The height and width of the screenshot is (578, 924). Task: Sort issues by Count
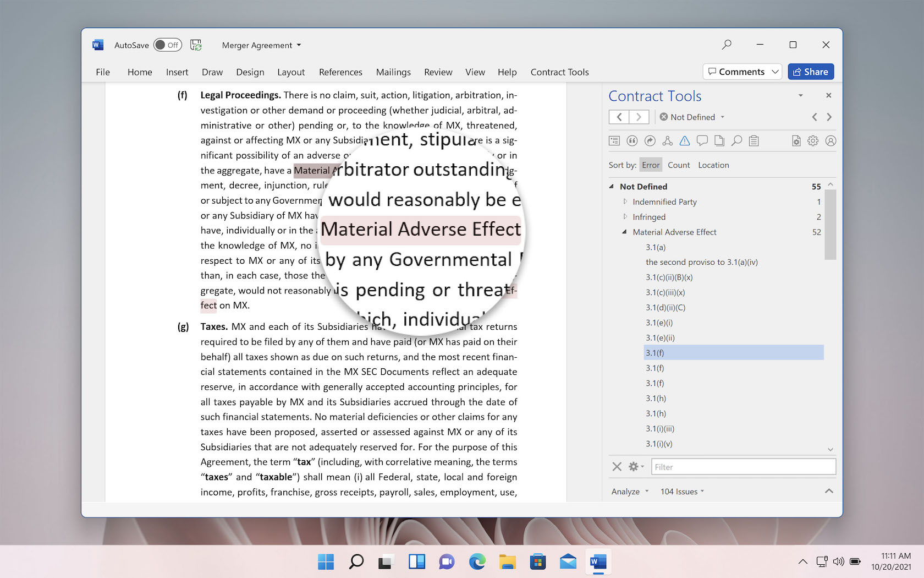coord(679,165)
